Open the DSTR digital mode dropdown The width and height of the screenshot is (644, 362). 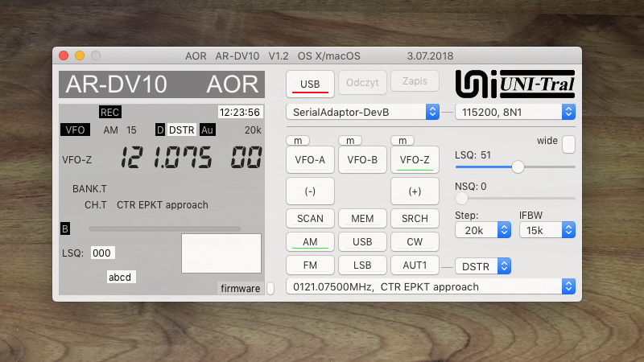coord(483,266)
